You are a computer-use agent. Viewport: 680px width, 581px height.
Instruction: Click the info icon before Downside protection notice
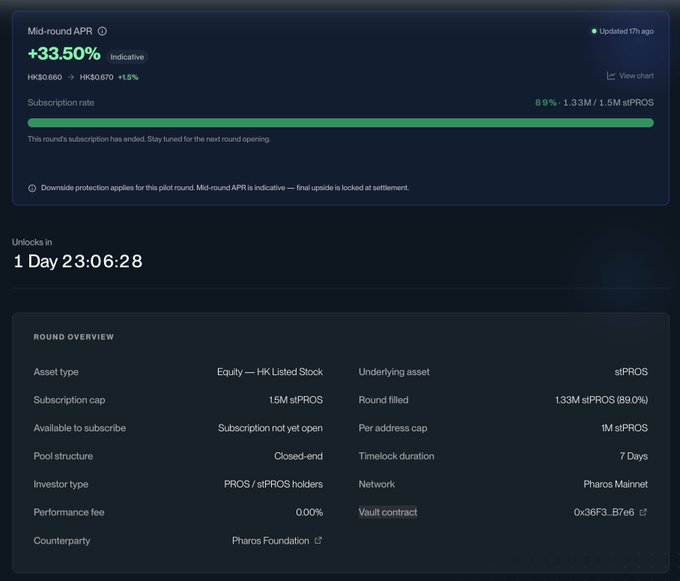[32, 188]
